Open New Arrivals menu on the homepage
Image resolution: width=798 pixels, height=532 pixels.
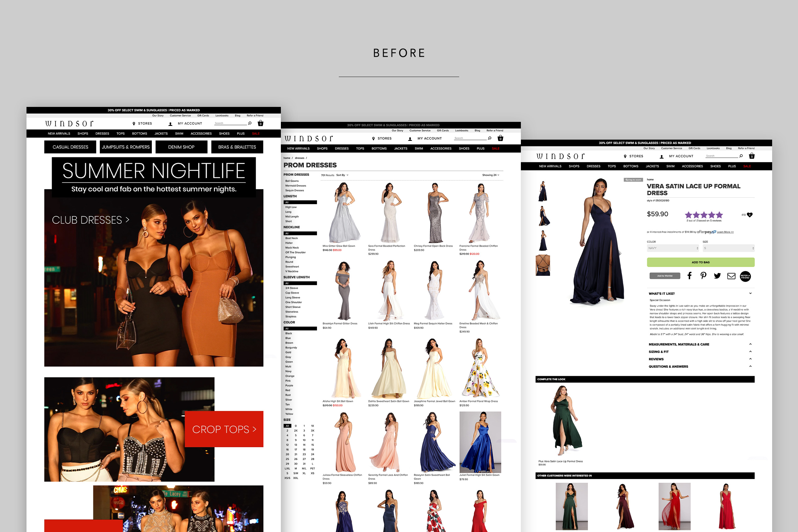[59, 134]
